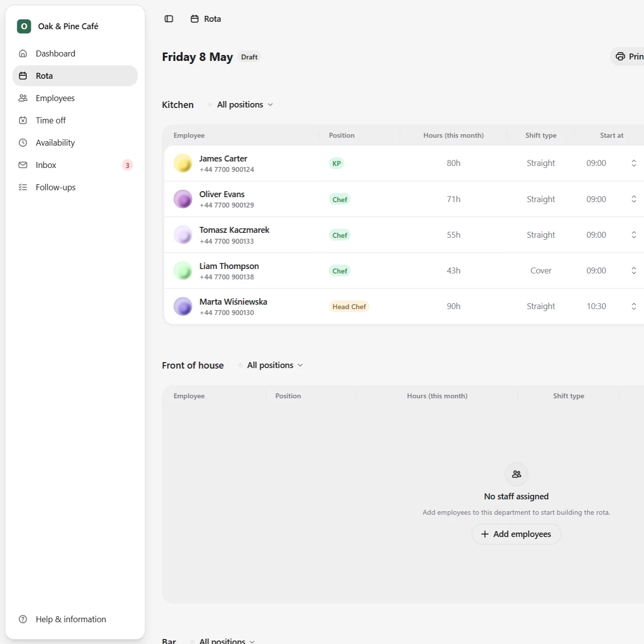
Task: Open Inbox with 3 unread
Action: (x=75, y=165)
